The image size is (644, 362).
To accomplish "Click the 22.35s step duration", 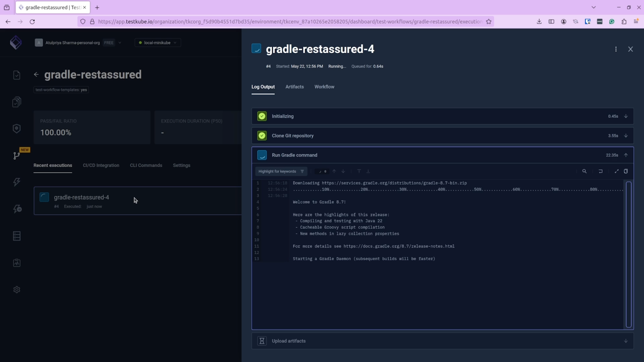I will 612,155.
